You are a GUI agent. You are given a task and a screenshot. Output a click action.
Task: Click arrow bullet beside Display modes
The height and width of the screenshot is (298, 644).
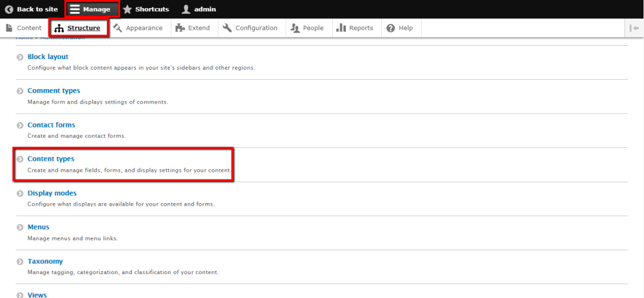pyautogui.click(x=19, y=194)
